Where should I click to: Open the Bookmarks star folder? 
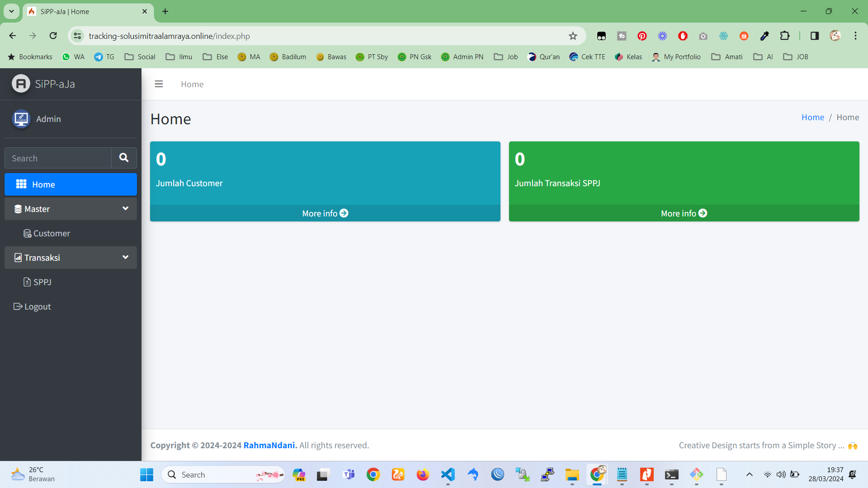[x=30, y=56]
